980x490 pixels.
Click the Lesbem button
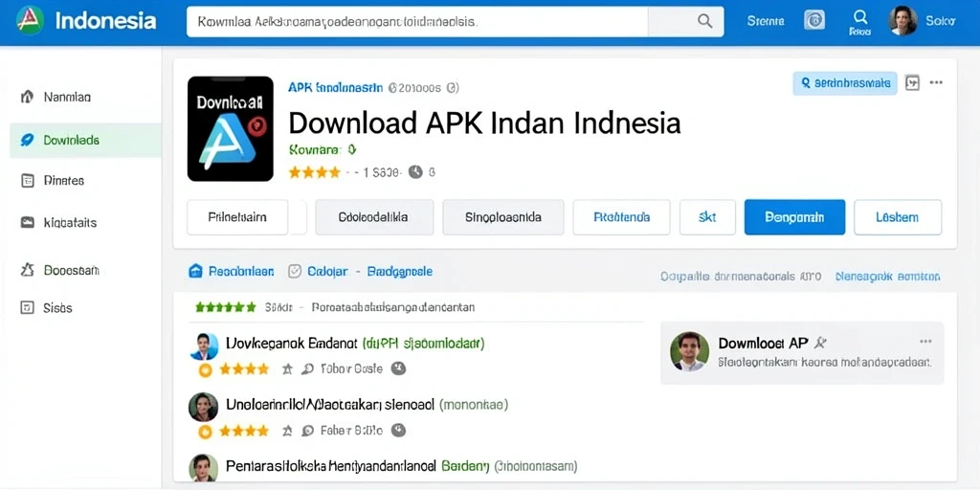tap(898, 217)
